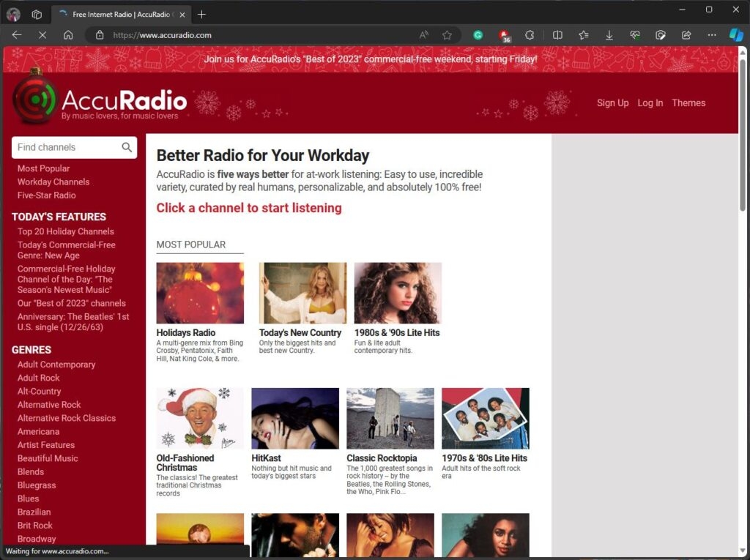Screen dimensions: 750x560
Task: Click the page vertical scrollbar thumb
Action: pyautogui.click(x=743, y=134)
